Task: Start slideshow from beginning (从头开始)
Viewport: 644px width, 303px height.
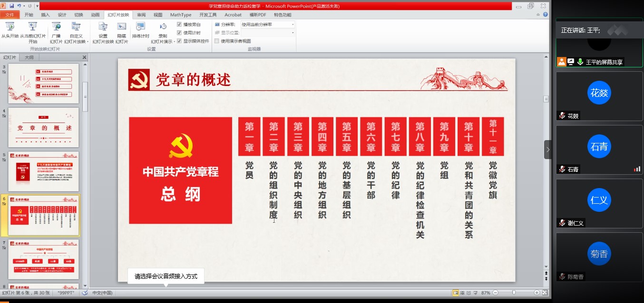Action: (x=9, y=27)
